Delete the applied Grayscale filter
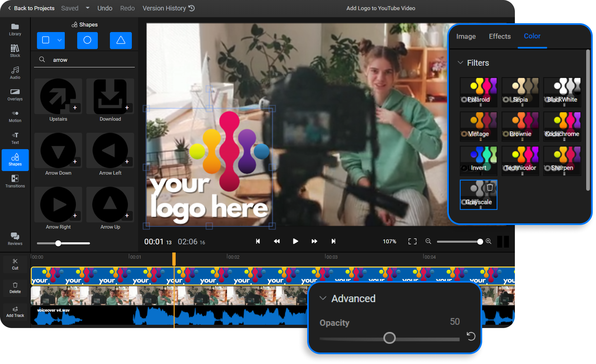Screen dimensions: 596x364 [489, 187]
